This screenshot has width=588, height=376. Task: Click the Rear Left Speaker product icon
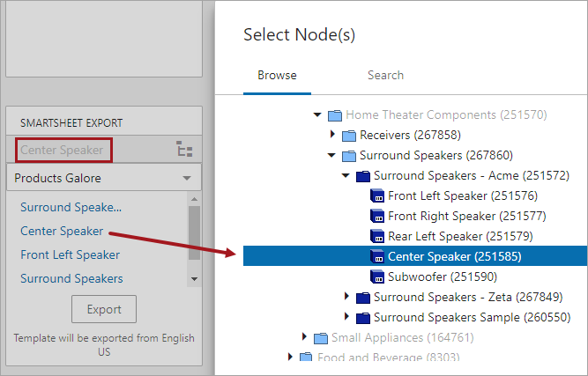click(376, 237)
